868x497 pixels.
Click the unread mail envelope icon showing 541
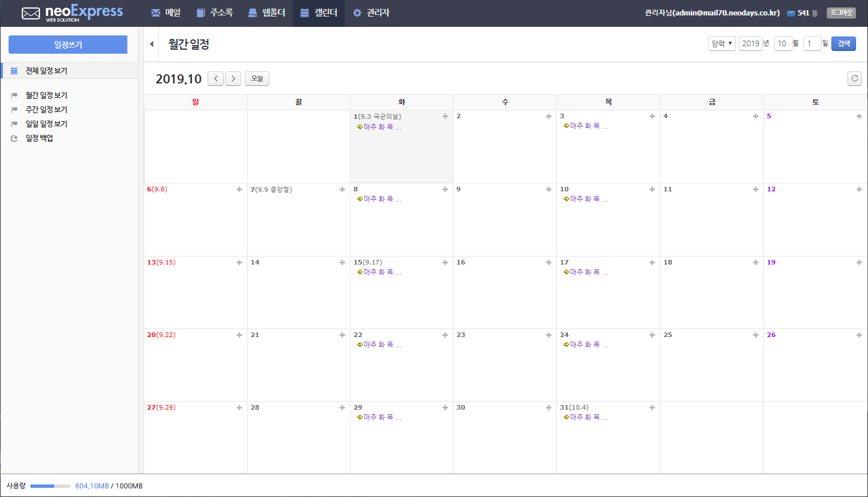[791, 13]
